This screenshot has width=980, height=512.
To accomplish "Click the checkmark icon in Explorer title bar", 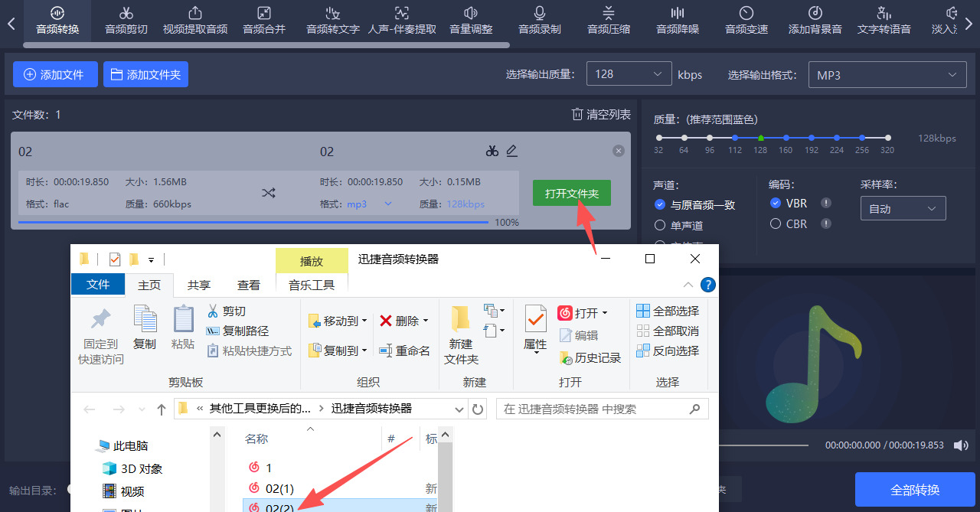I will click(115, 259).
